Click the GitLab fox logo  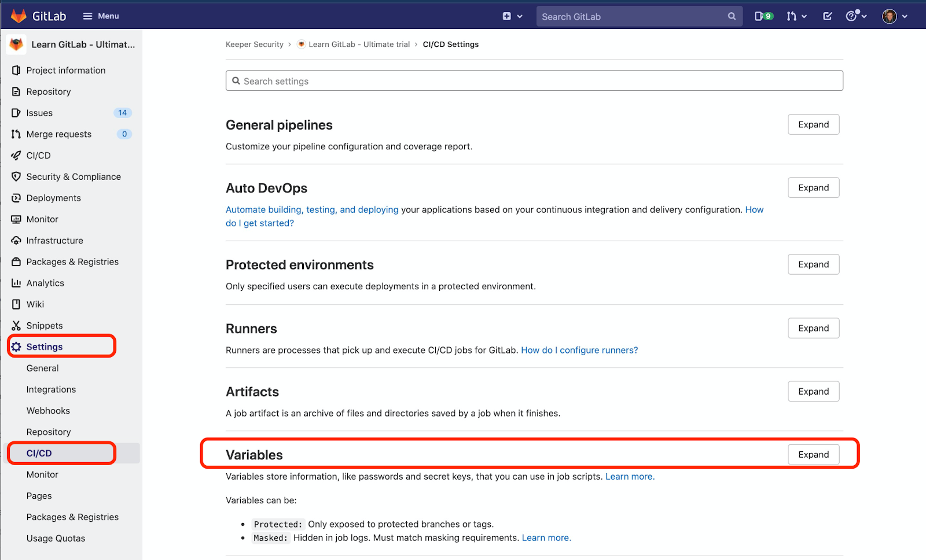coord(18,16)
